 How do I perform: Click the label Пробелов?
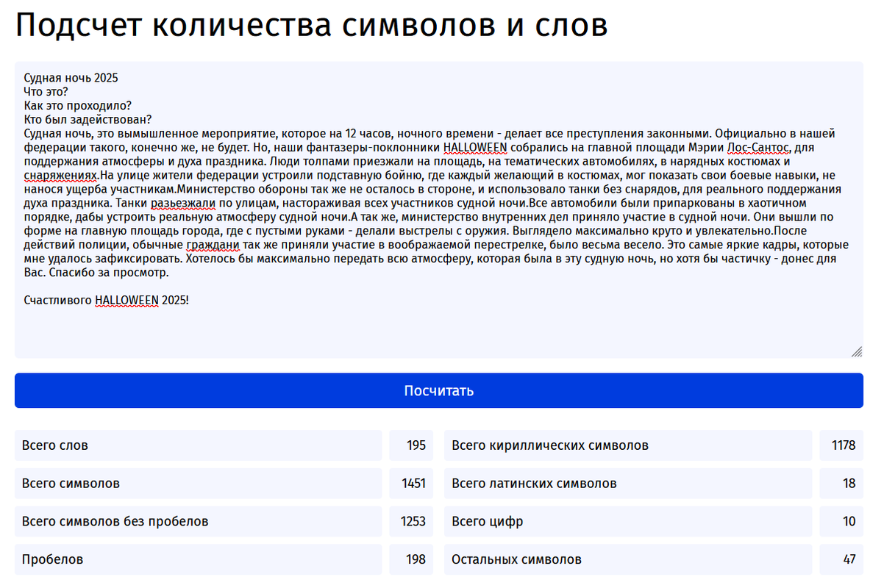tap(52, 559)
